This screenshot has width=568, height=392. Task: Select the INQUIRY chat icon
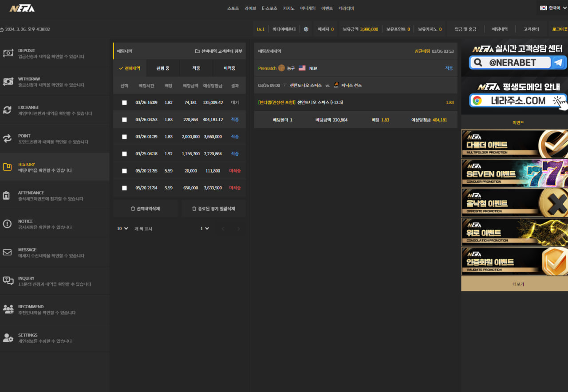click(x=8, y=281)
